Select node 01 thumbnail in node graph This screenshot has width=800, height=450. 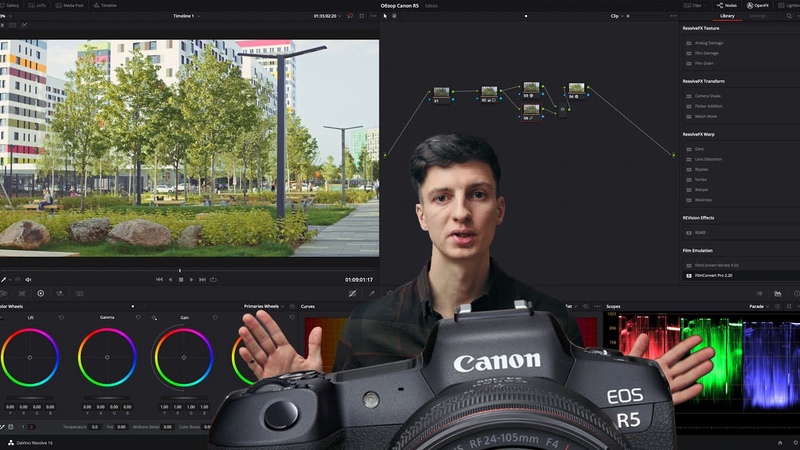[441, 92]
